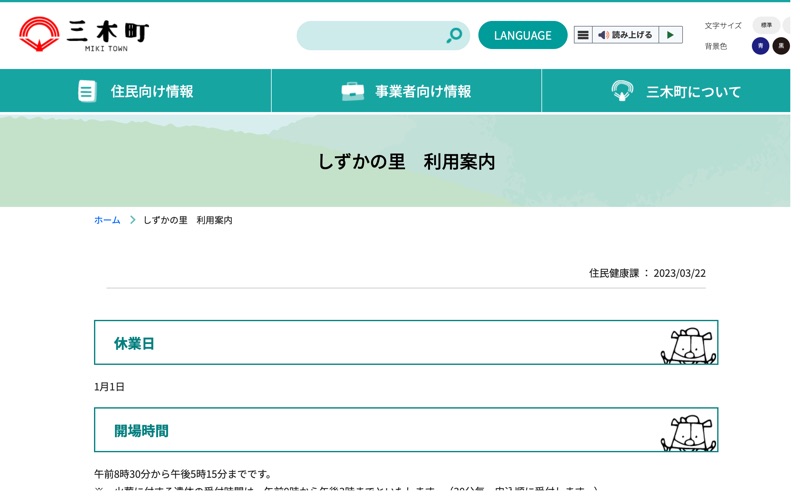Screen dimensions: 800x500
Task: Click the 住民健康課 label
Action: coord(614,273)
